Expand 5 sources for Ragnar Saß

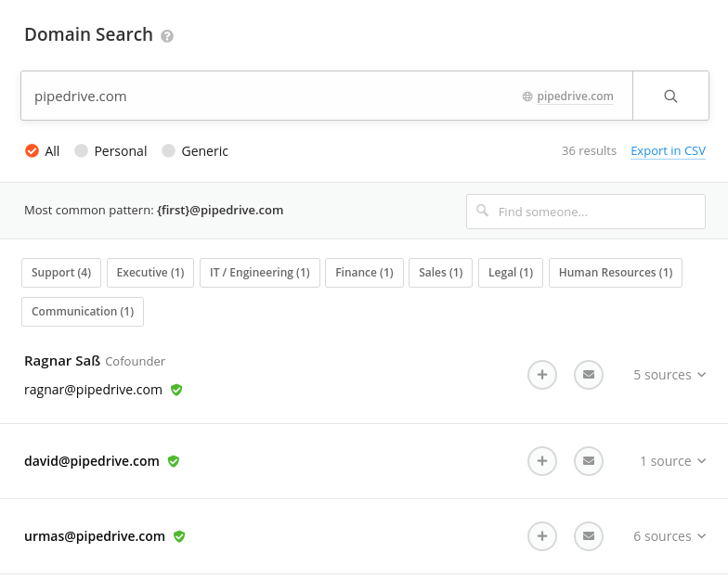click(x=669, y=375)
